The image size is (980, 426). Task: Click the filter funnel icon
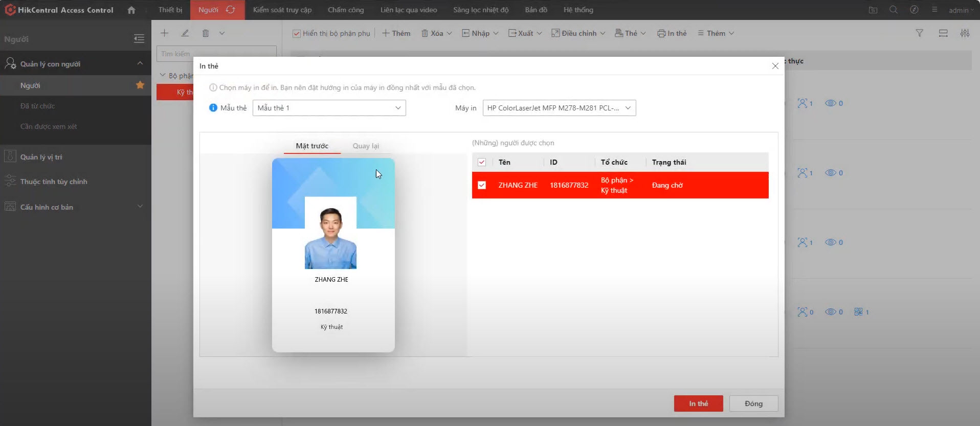tap(919, 33)
